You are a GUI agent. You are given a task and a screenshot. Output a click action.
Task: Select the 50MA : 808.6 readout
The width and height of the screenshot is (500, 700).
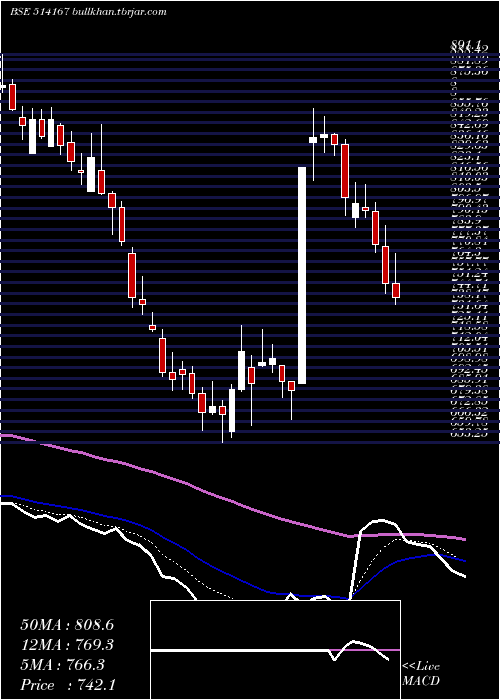pos(67,625)
